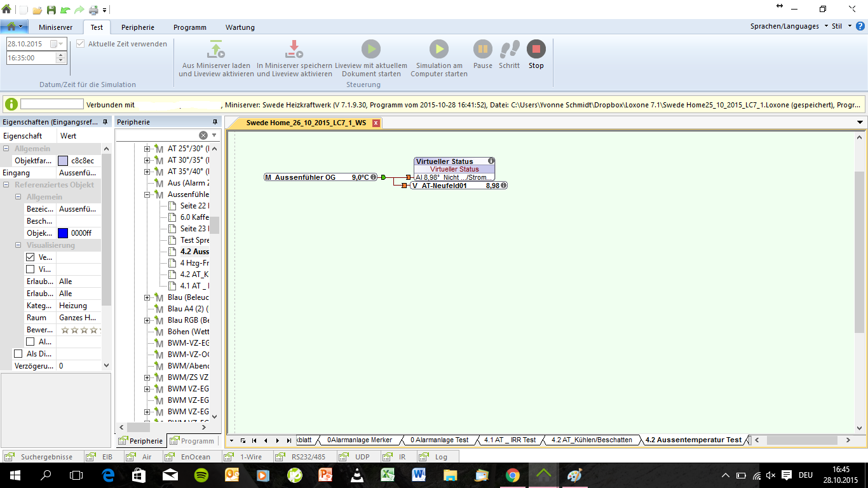Screen dimensions: 868x488
Task: Open the 1-Wire monitor panel
Action: [x=246, y=457]
